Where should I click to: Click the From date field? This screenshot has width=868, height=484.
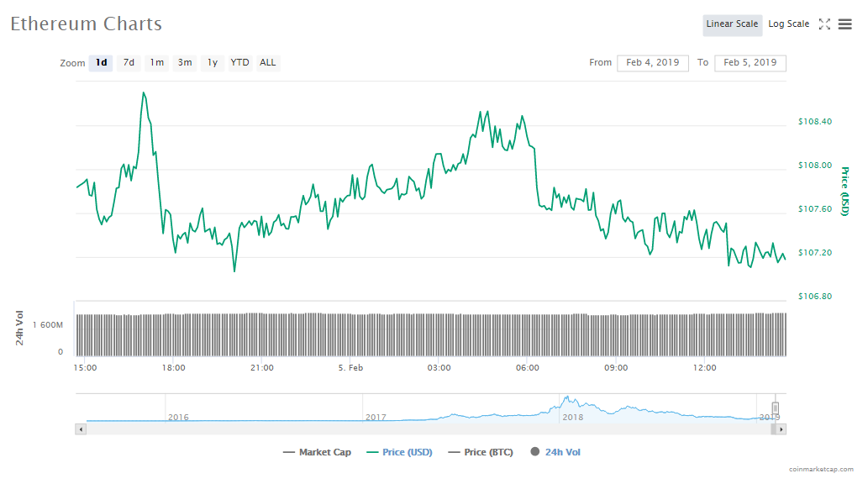point(652,63)
